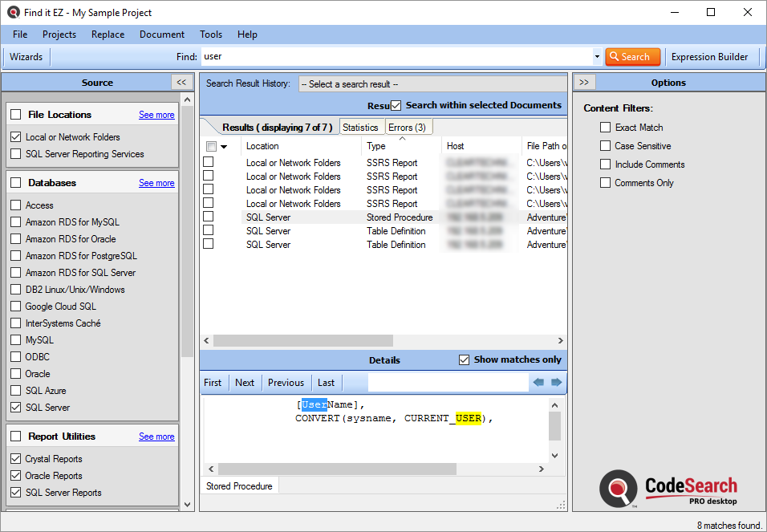Check Include Comments filter
Viewport: 767px width, 532px height.
(605, 164)
